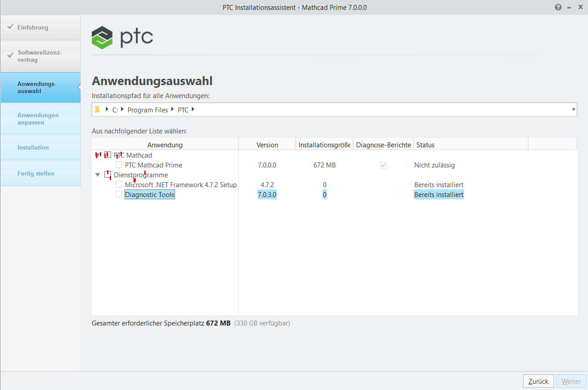Click the arrow after C: in path

(122, 110)
